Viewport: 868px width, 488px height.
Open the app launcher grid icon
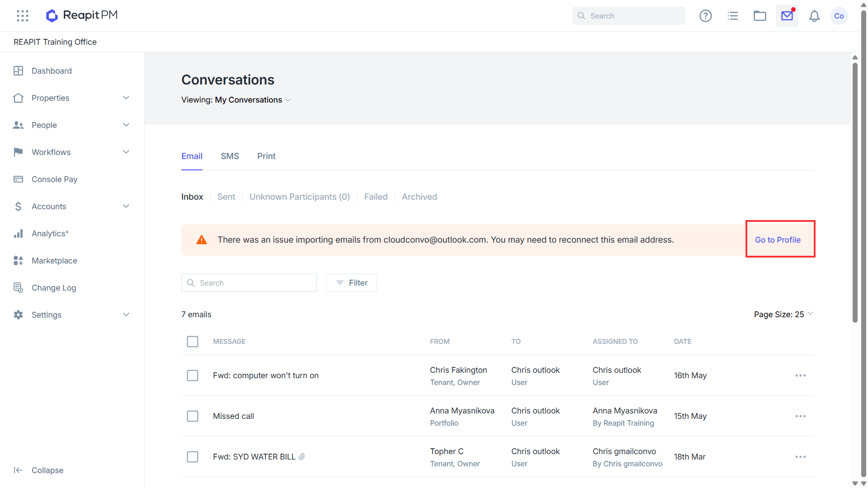23,16
